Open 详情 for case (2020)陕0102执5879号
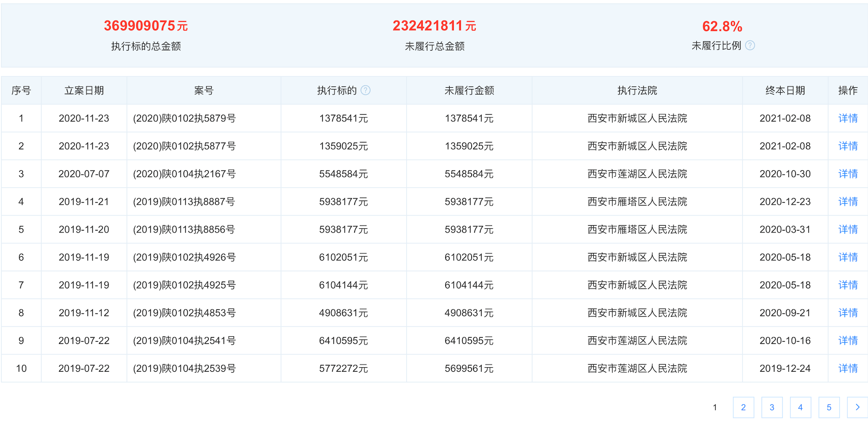 [x=847, y=118]
